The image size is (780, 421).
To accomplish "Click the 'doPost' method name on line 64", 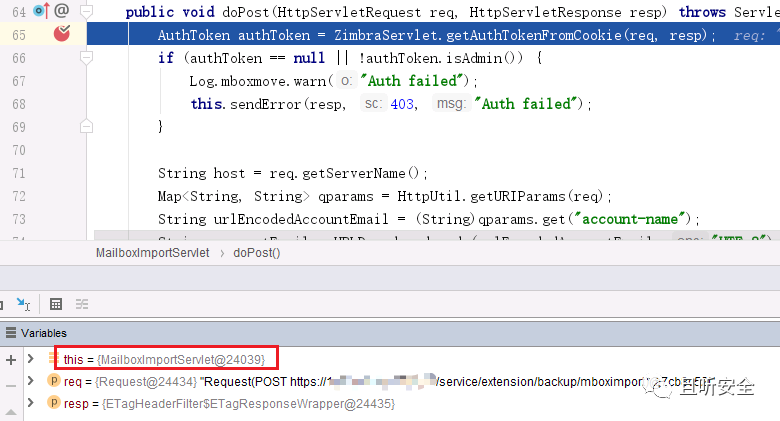I will 245,12.
